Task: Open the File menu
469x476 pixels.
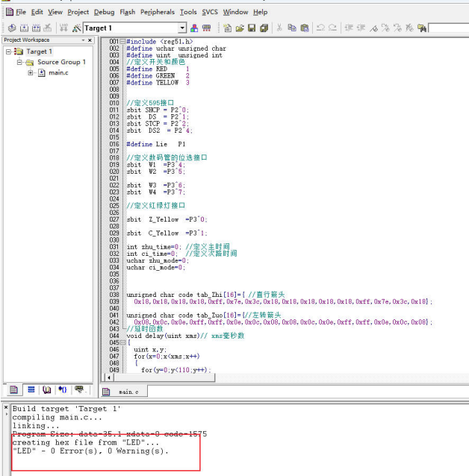Action: pos(21,12)
